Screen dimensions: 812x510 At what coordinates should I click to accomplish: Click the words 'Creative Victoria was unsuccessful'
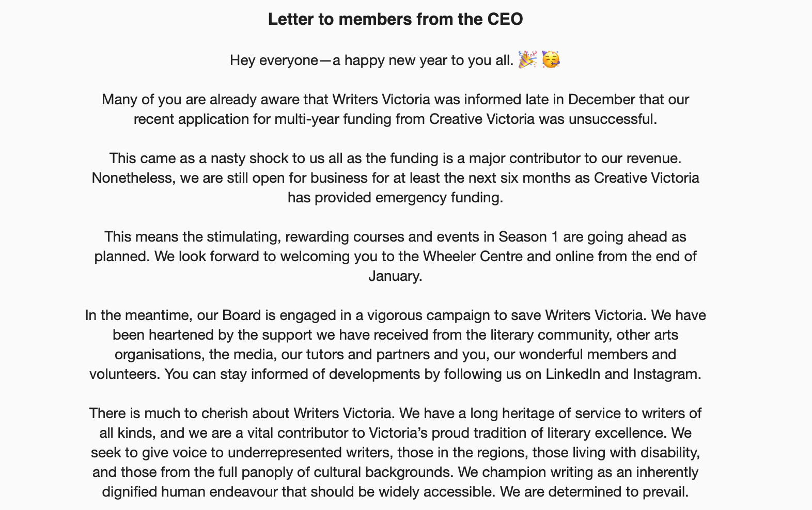(x=542, y=119)
